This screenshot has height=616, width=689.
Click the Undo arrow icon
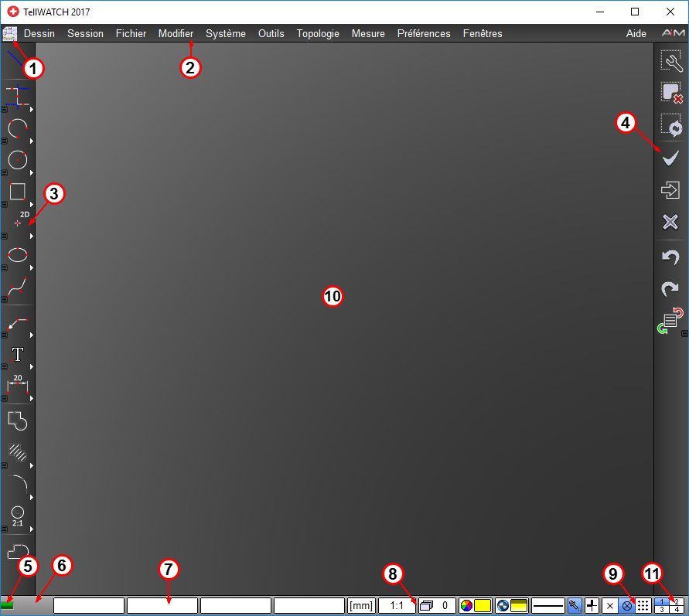[670, 257]
